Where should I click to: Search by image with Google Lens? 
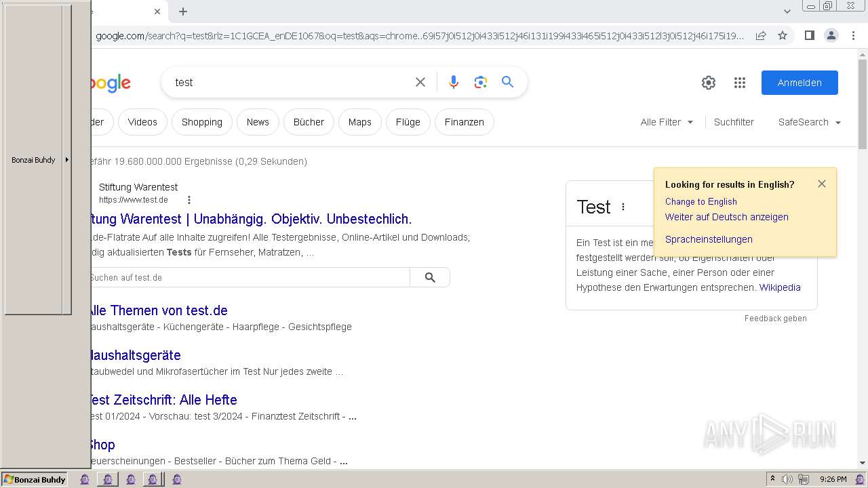(x=481, y=82)
